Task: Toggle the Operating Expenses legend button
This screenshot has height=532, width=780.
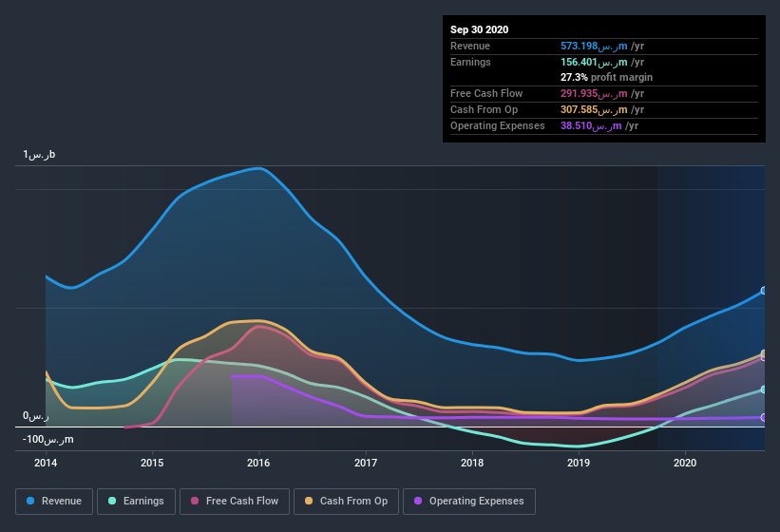Action: 469,502
